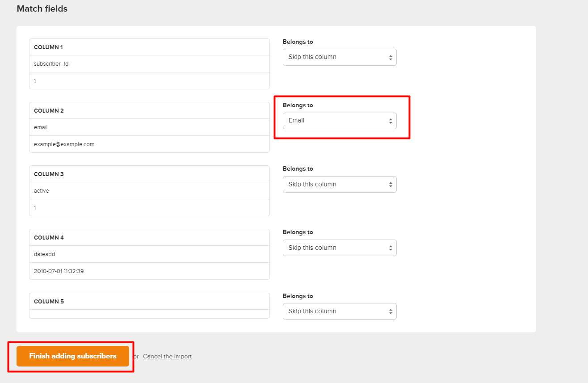Click the Match fields heading
Image resolution: width=588 pixels, height=383 pixels.
(x=42, y=8)
